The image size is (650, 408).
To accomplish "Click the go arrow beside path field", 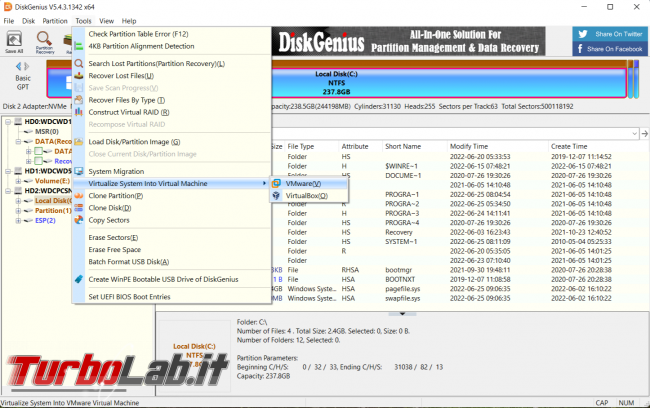I will 645,134.
